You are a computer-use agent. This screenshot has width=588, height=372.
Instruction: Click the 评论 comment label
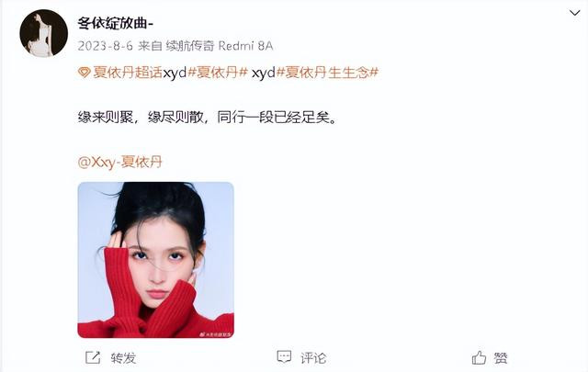(x=313, y=357)
